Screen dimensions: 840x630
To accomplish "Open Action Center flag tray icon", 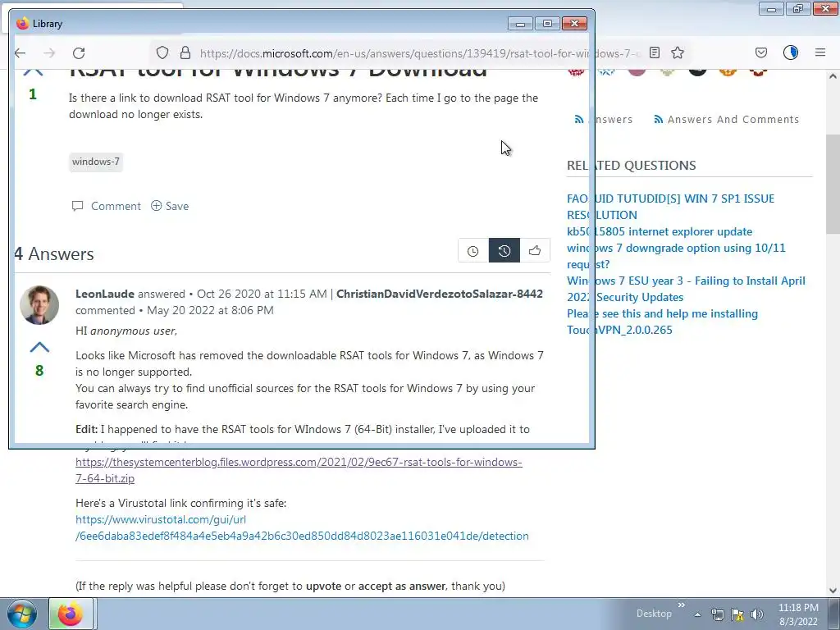I will tap(737, 614).
